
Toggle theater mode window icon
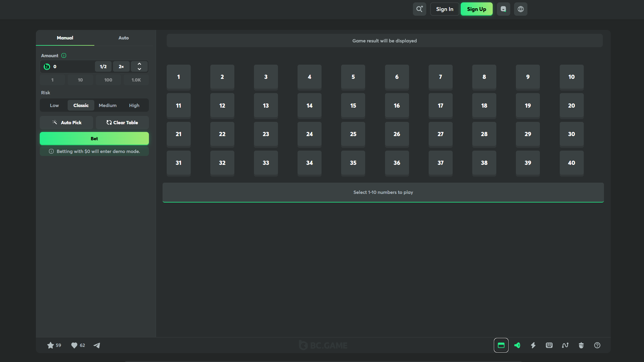click(x=501, y=345)
